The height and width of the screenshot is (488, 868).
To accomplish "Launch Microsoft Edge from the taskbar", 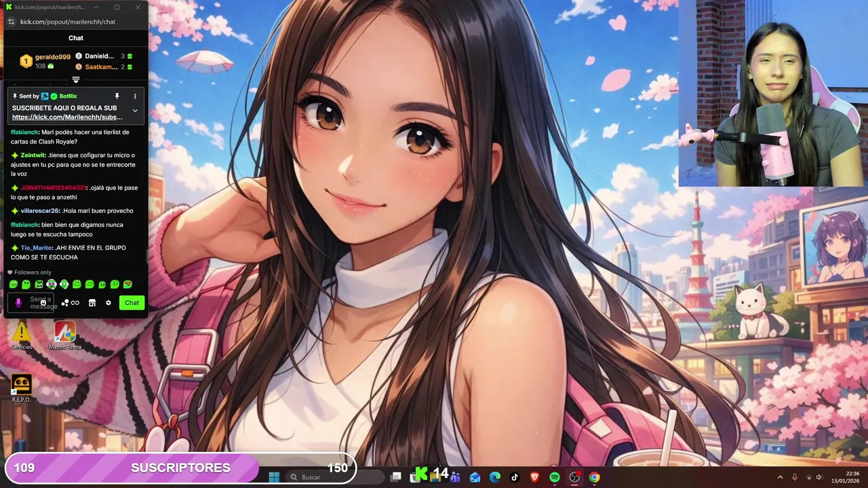I will coord(495,477).
